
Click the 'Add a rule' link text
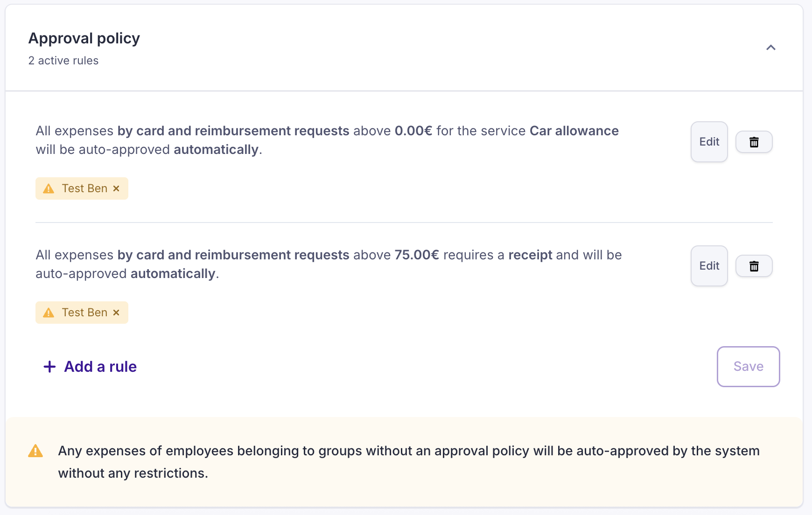click(100, 367)
